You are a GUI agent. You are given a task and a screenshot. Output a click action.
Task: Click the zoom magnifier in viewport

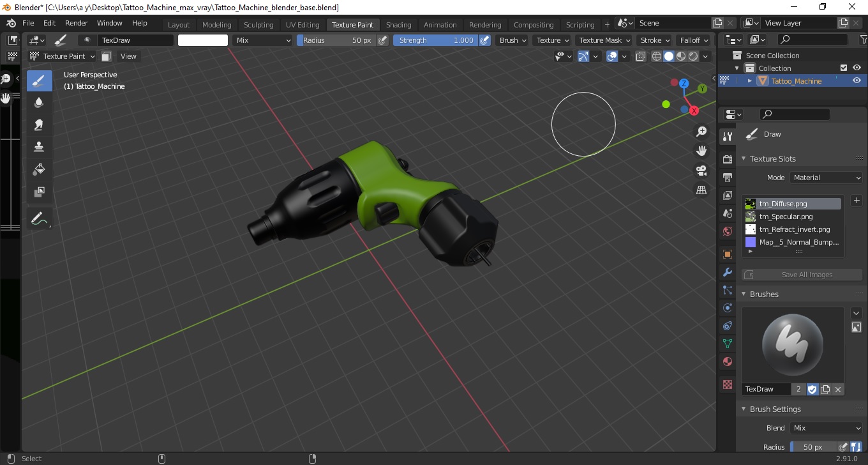click(x=701, y=132)
